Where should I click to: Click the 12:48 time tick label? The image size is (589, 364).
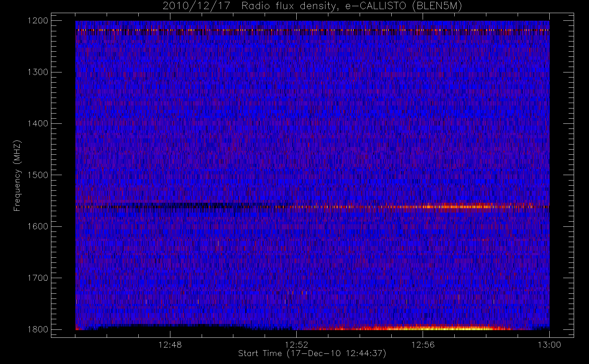click(170, 344)
